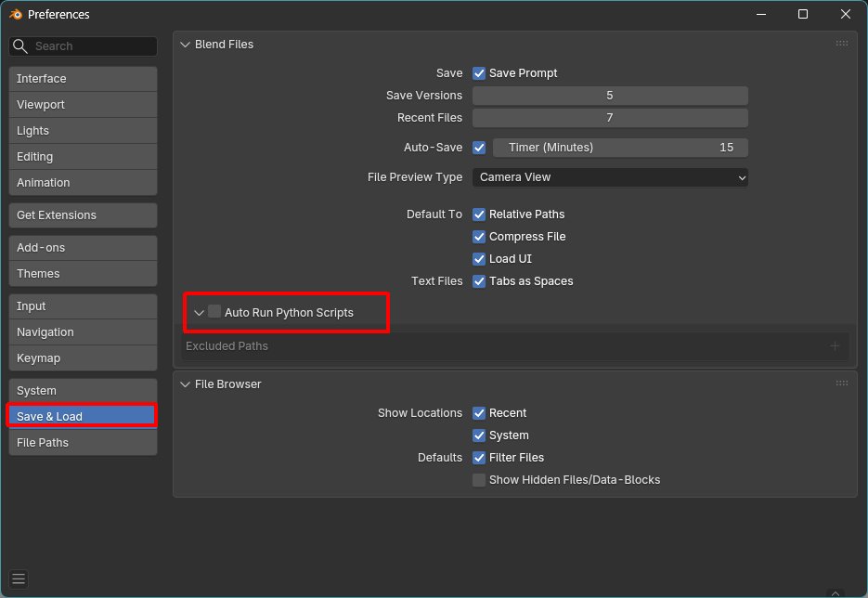Uncheck Filter Files default
868x598 pixels.
pyautogui.click(x=479, y=458)
